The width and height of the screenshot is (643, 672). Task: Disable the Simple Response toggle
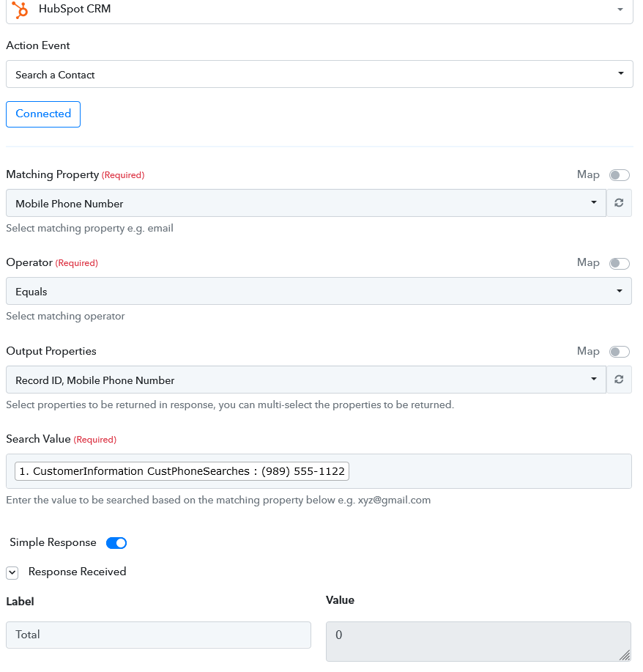[116, 543]
